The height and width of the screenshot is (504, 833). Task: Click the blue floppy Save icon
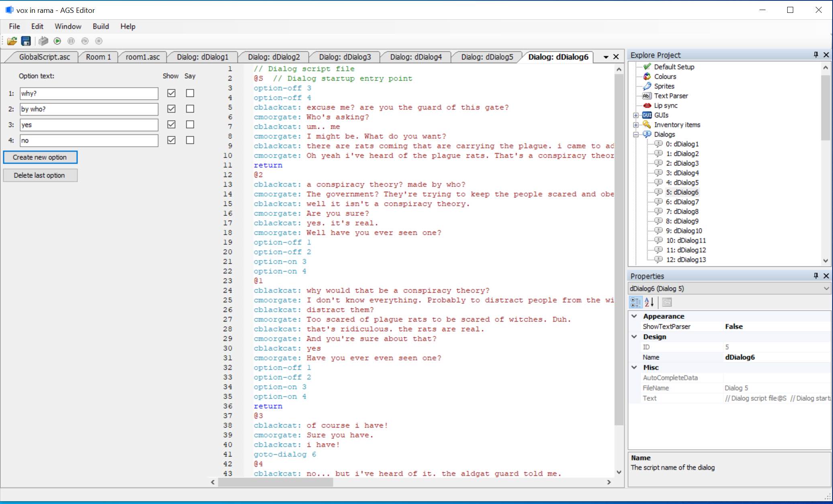(26, 41)
